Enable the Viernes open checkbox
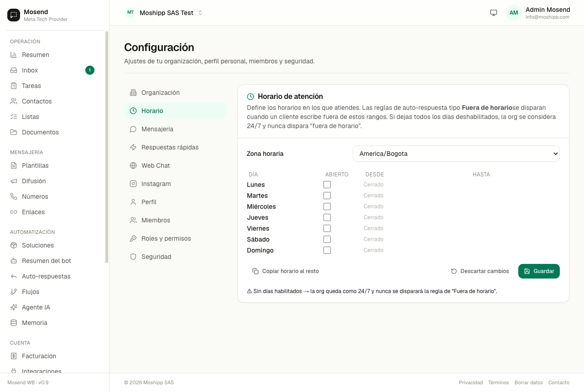Image resolution: width=584 pixels, height=392 pixels. point(327,228)
